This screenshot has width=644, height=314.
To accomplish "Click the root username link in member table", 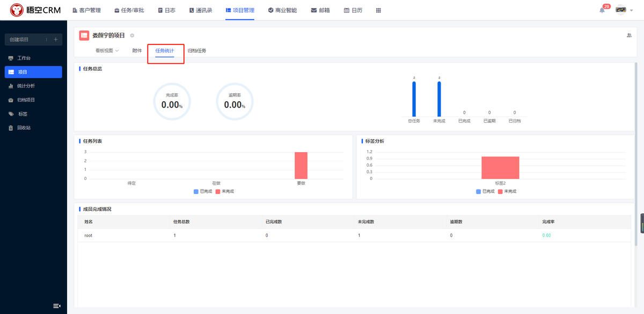I will [x=88, y=235].
